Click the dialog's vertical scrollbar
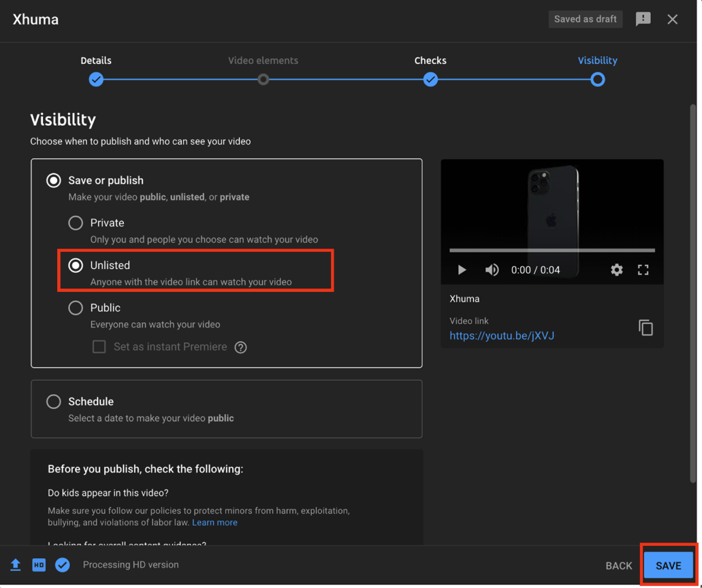 (693, 293)
